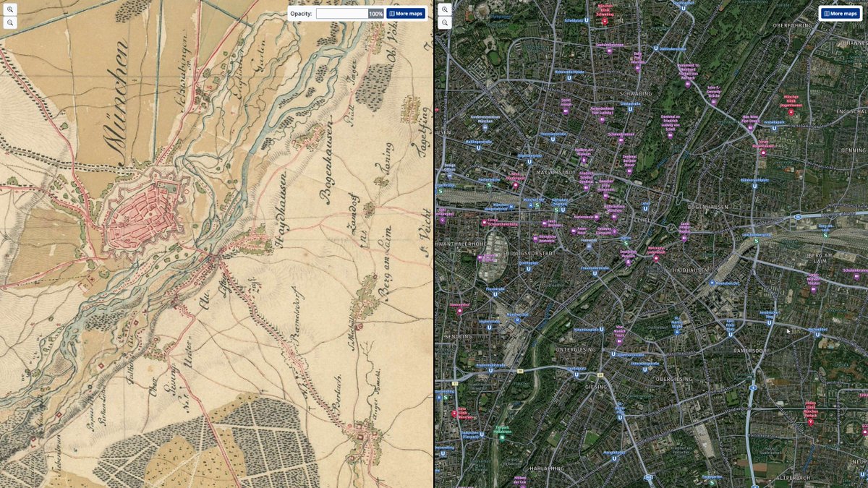The height and width of the screenshot is (488, 868).
Task: Select the Hackerbrücke S-Bahn marker
Action: click(490, 185)
